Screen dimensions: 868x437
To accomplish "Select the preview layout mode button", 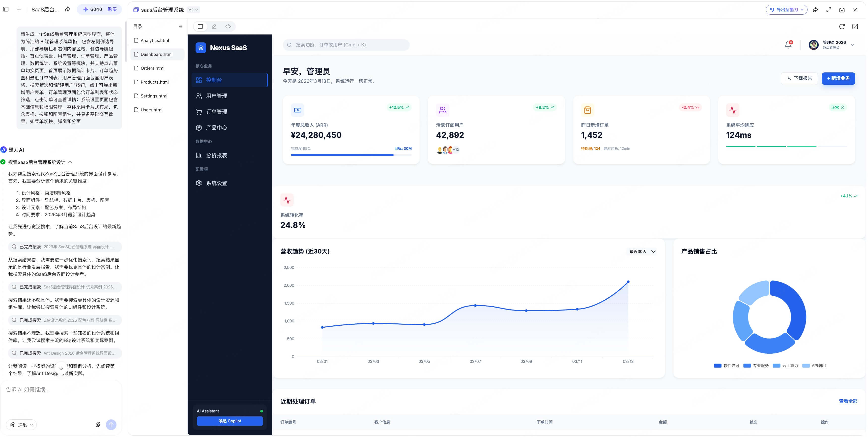I will click(200, 26).
